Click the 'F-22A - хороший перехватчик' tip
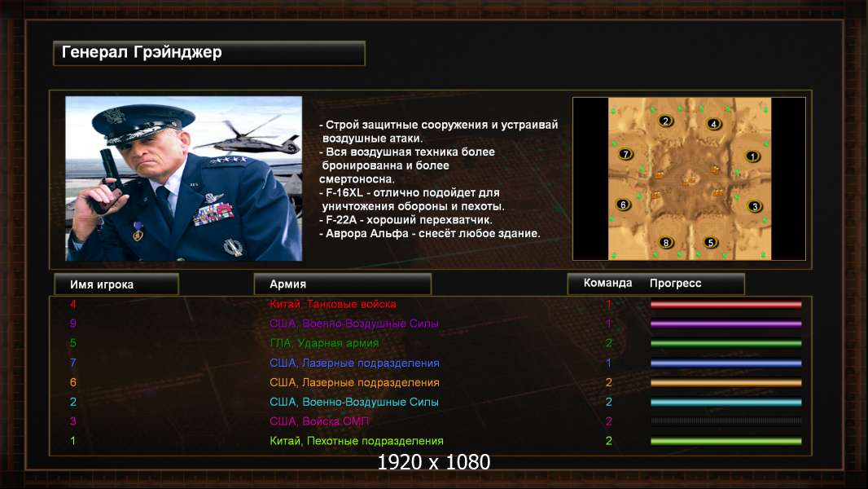This screenshot has height=489, width=868. [406, 219]
